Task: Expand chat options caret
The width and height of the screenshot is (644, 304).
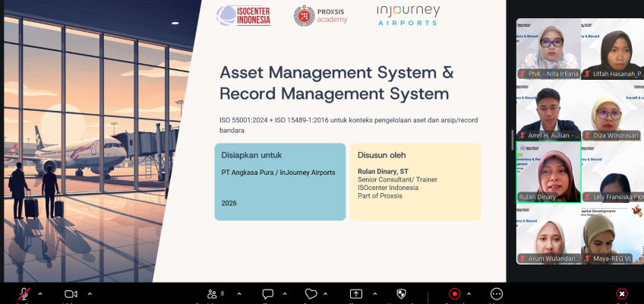Action: coord(285,294)
